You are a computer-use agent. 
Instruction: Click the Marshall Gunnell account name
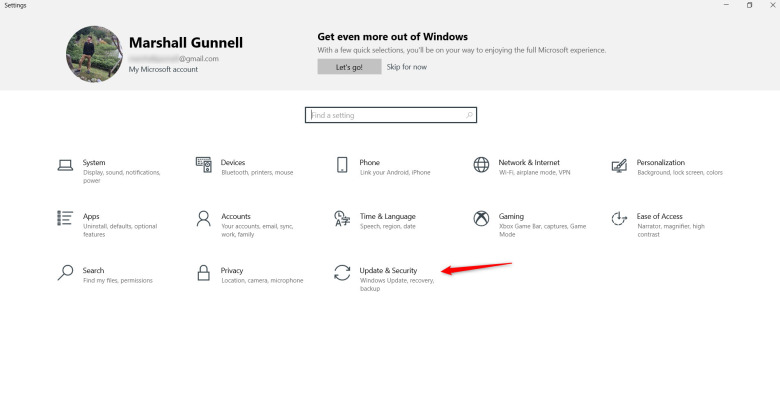(186, 43)
